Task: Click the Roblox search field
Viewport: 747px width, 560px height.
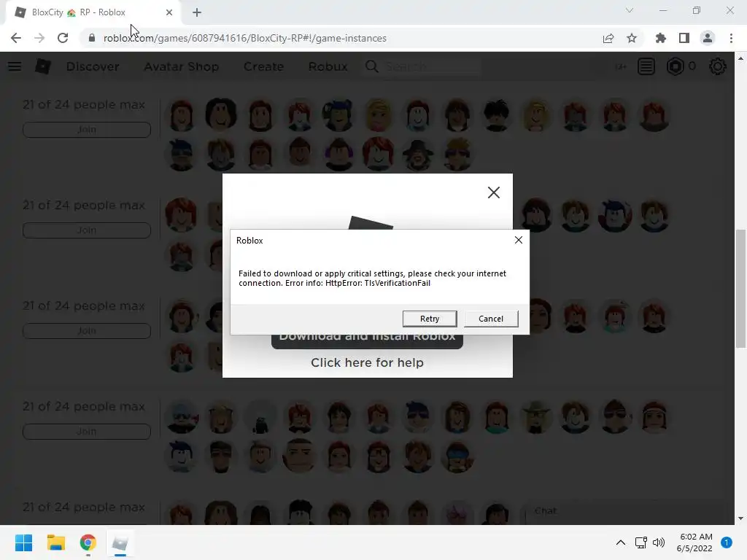Action: [x=431, y=66]
